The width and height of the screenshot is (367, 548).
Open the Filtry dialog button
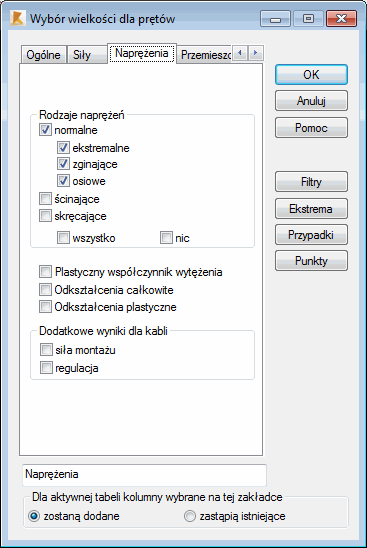(311, 181)
